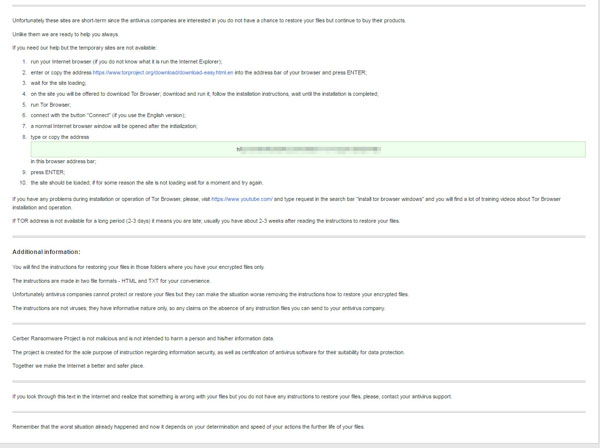Click "in this browser address bar;" text
The image size is (600, 448).
tap(63, 161)
